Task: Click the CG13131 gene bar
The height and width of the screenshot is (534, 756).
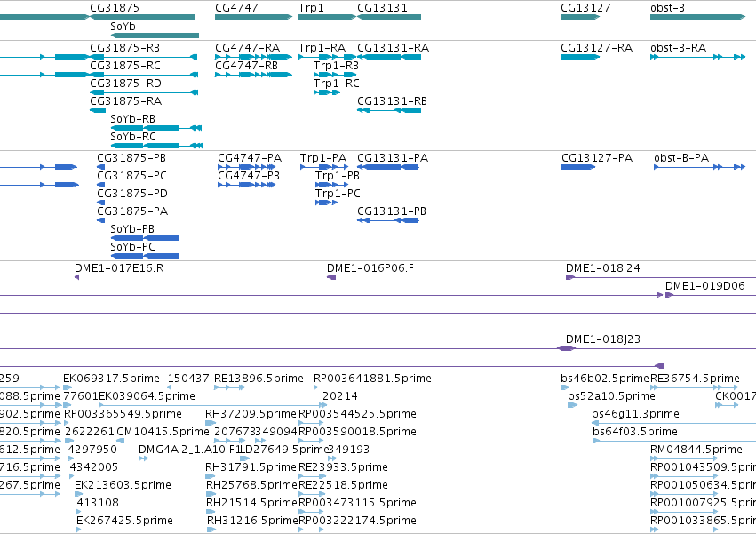Action: pos(389,17)
